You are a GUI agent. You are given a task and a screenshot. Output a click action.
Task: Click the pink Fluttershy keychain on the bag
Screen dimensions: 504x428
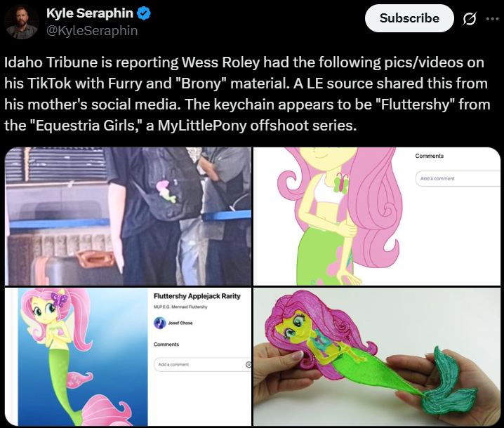point(166,192)
